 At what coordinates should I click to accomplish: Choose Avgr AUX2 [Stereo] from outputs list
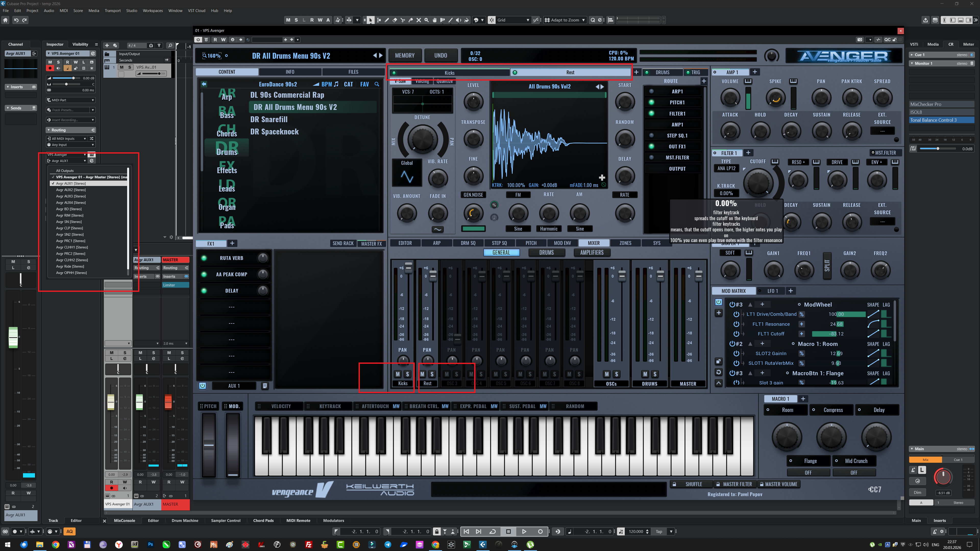(x=71, y=190)
